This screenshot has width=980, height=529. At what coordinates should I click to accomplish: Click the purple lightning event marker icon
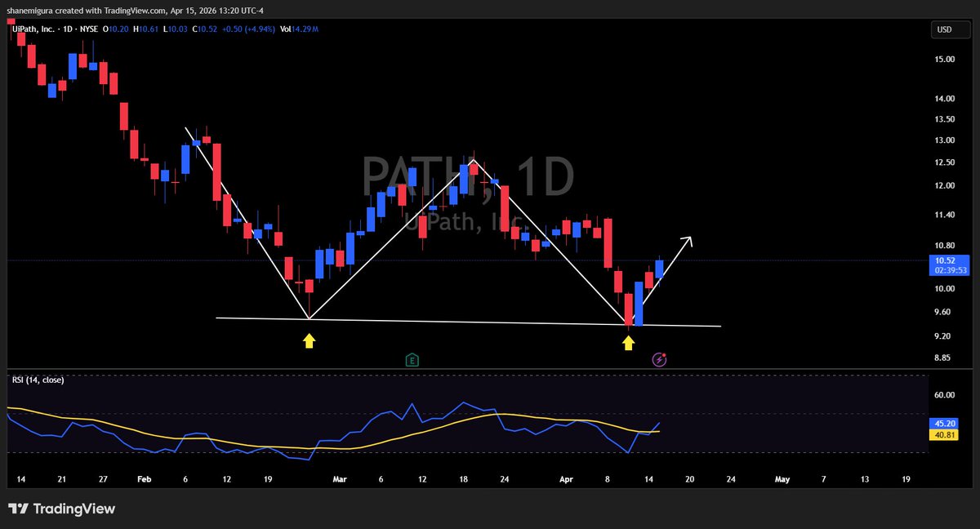[659, 359]
